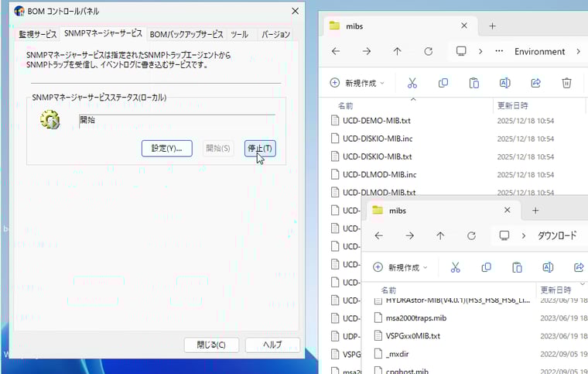
Task: Click the ヘルプ button
Action: coord(272,345)
